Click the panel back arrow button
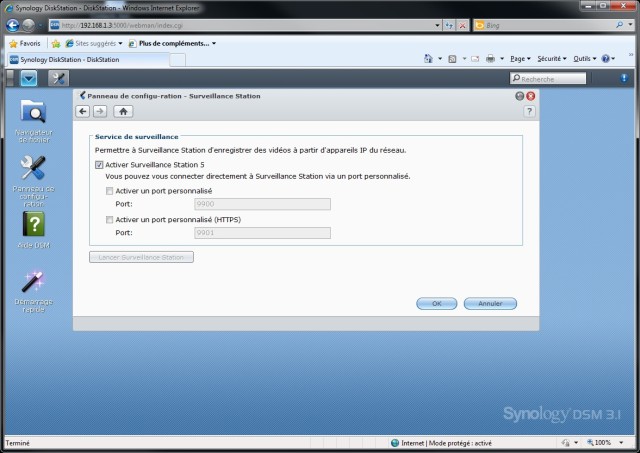The width and height of the screenshot is (640, 453). [83, 111]
